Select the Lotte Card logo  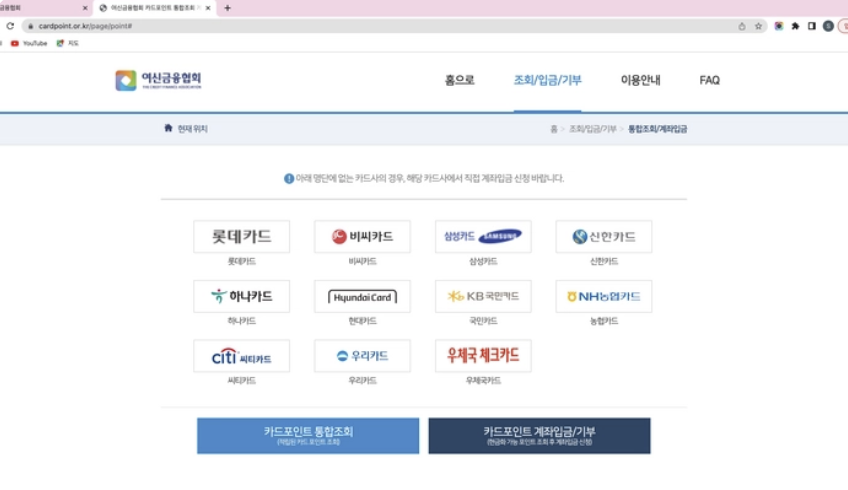(241, 236)
